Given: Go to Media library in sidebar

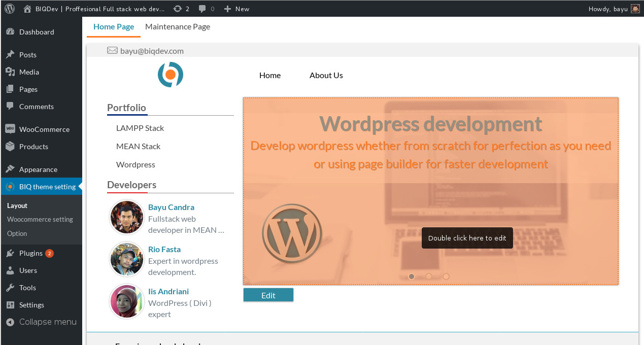Looking at the screenshot, I should [29, 72].
